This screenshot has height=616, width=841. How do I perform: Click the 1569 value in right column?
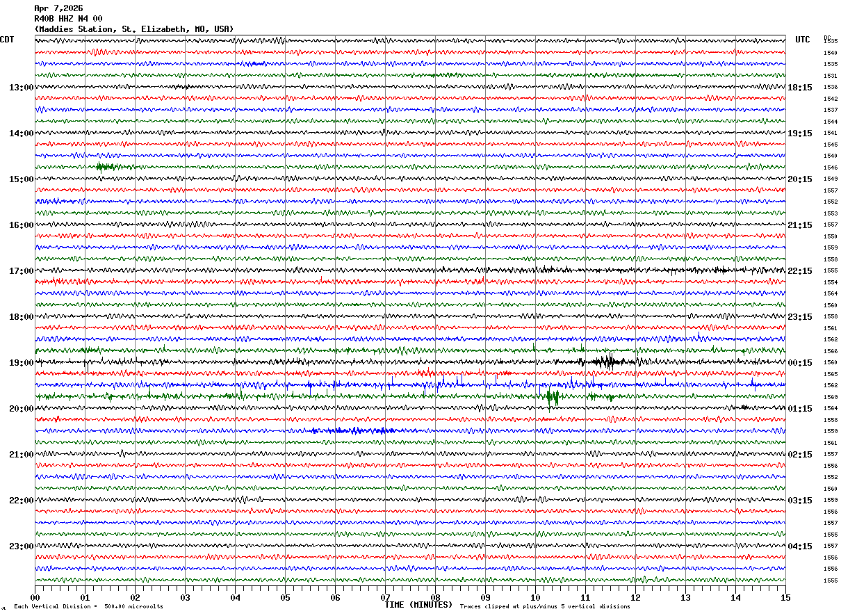click(831, 397)
